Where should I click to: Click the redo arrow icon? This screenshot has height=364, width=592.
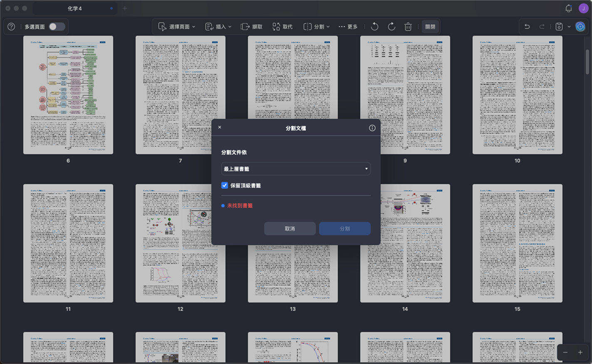542,27
